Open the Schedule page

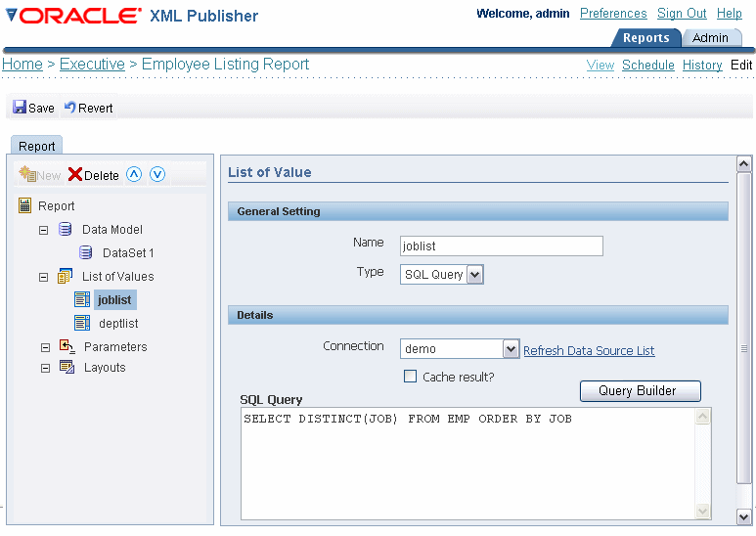[648, 66]
